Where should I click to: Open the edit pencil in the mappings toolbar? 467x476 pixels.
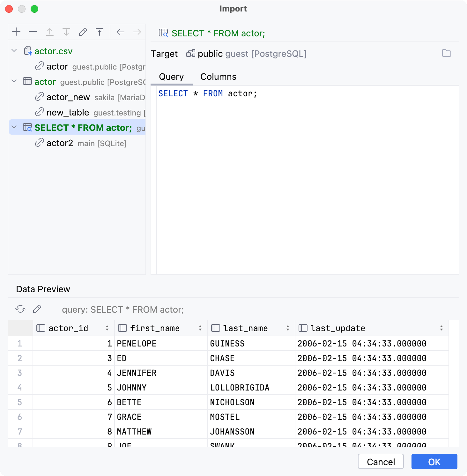tap(83, 32)
